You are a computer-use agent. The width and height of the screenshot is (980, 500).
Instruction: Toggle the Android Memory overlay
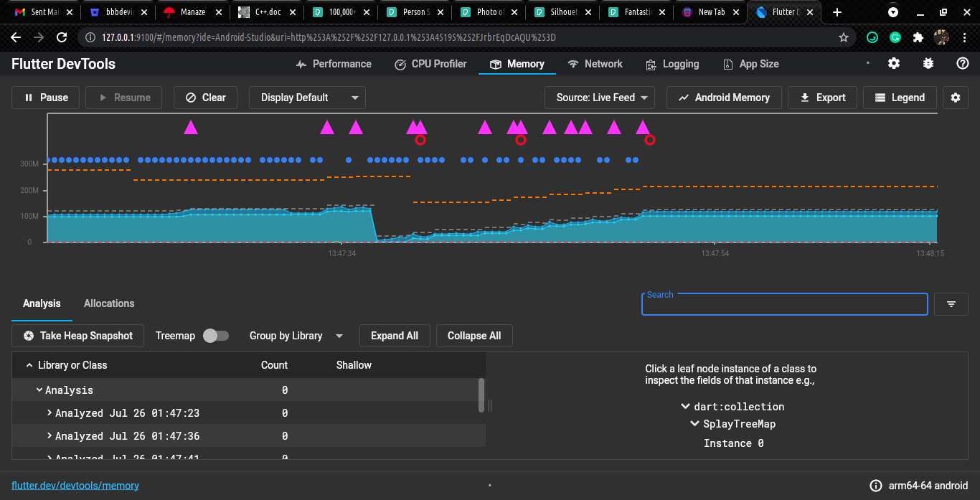[723, 98]
